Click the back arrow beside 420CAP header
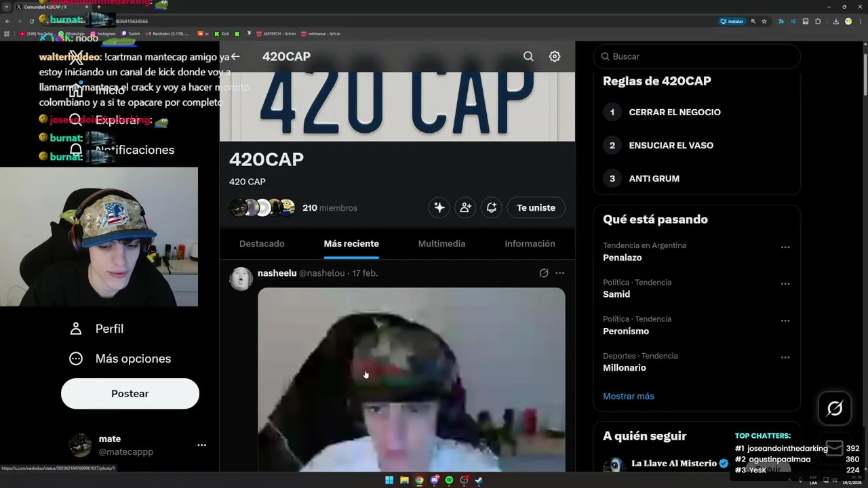 [x=235, y=57]
